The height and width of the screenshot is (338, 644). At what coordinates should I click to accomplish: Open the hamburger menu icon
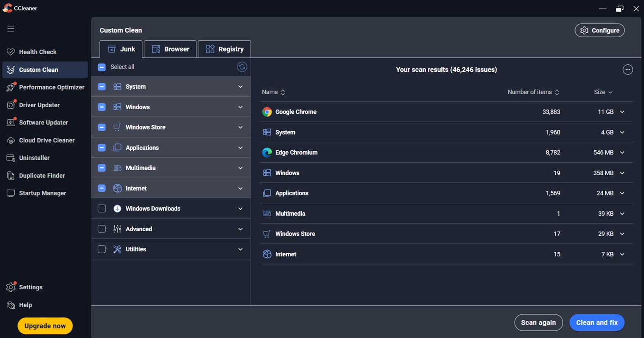[x=11, y=29]
